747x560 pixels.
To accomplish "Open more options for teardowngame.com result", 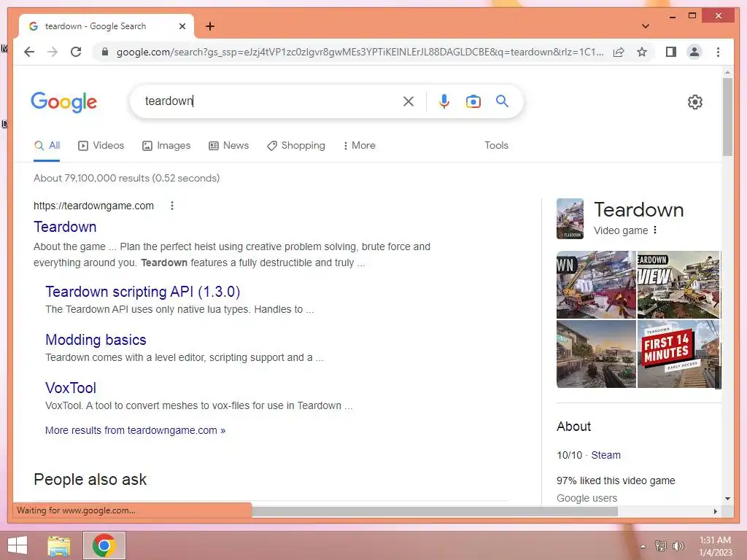I will pyautogui.click(x=172, y=206).
